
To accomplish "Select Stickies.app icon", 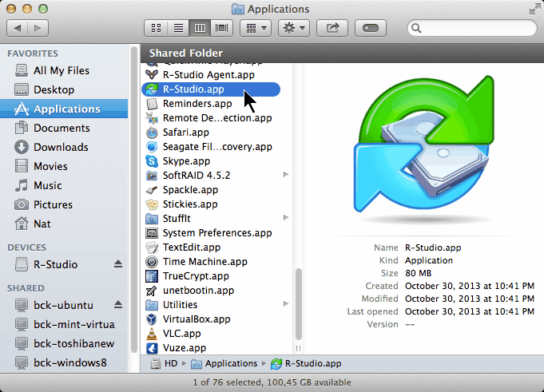I will point(152,204).
